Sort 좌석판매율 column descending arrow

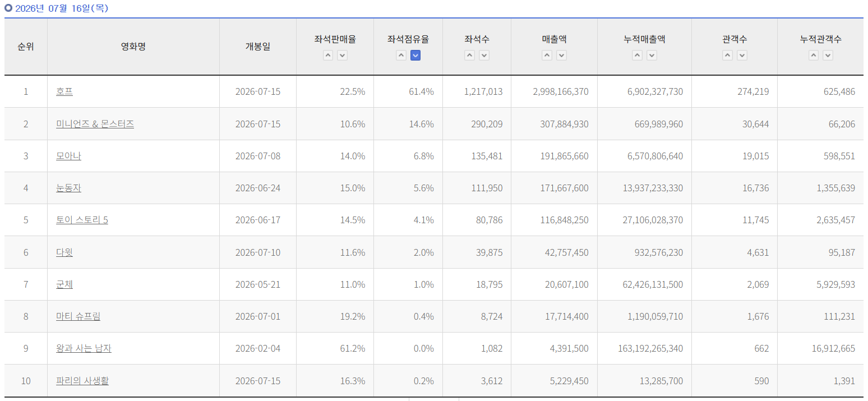coord(343,55)
